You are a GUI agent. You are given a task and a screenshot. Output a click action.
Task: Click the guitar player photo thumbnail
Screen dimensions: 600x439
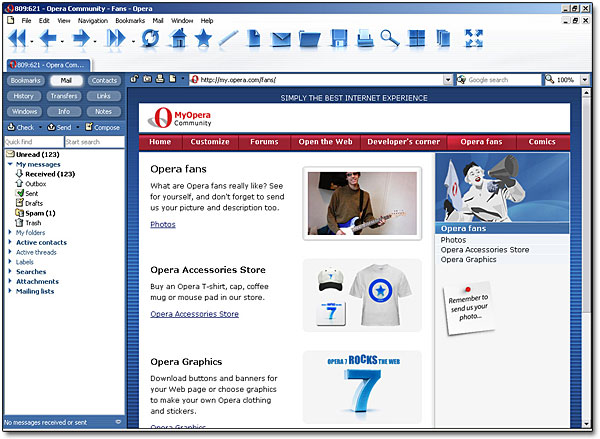click(362, 203)
